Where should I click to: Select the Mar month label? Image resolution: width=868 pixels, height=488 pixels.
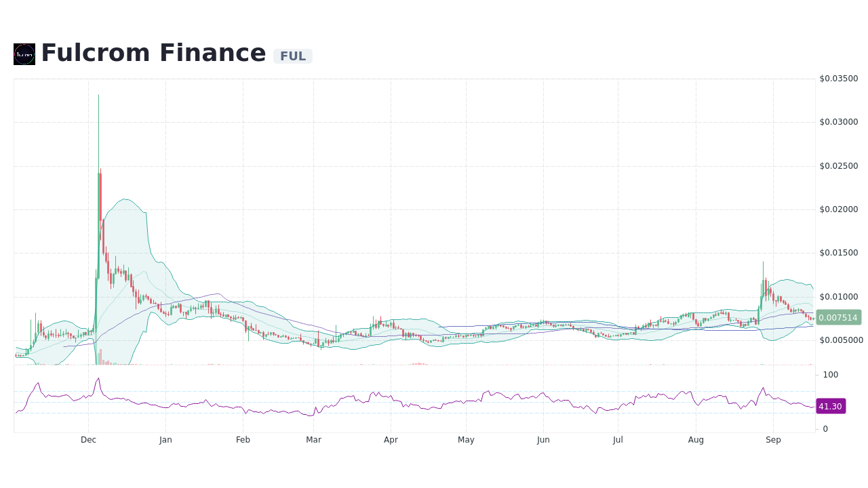click(x=313, y=440)
